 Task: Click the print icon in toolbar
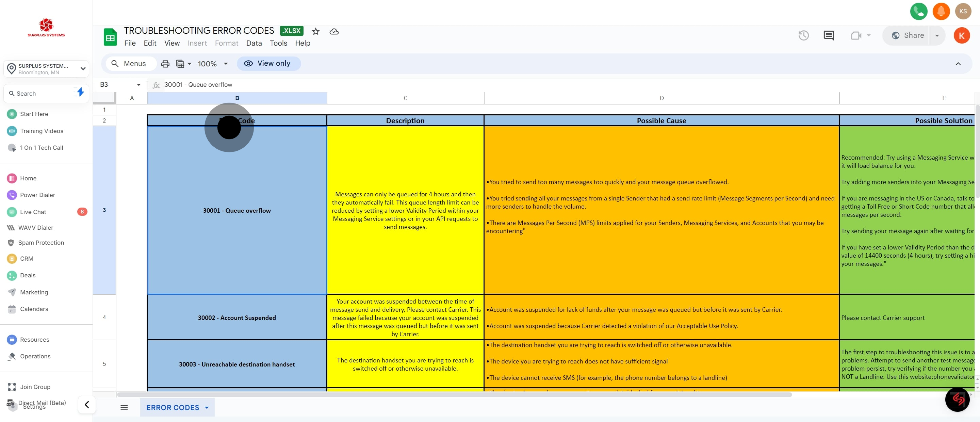(x=165, y=64)
